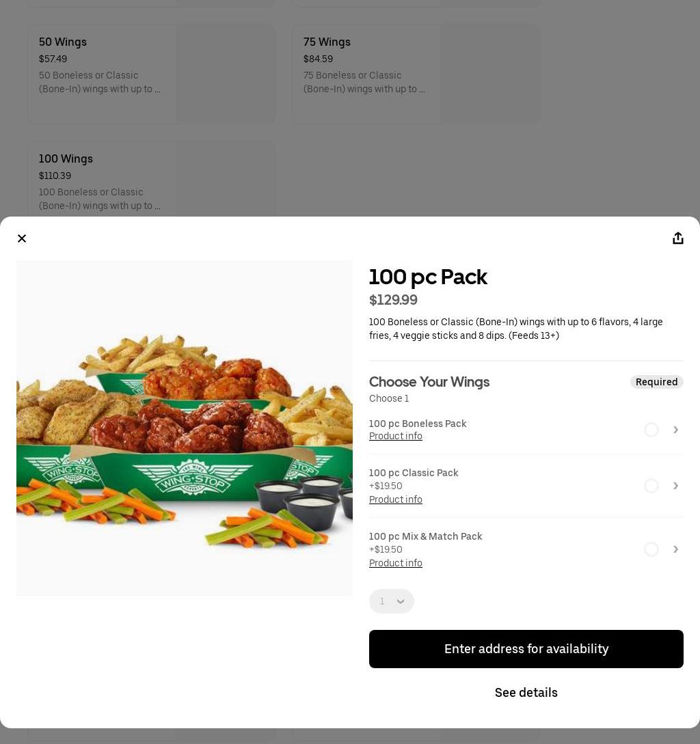This screenshot has height=744, width=700.
Task: Click the share icon in dialog
Action: pyautogui.click(x=677, y=238)
